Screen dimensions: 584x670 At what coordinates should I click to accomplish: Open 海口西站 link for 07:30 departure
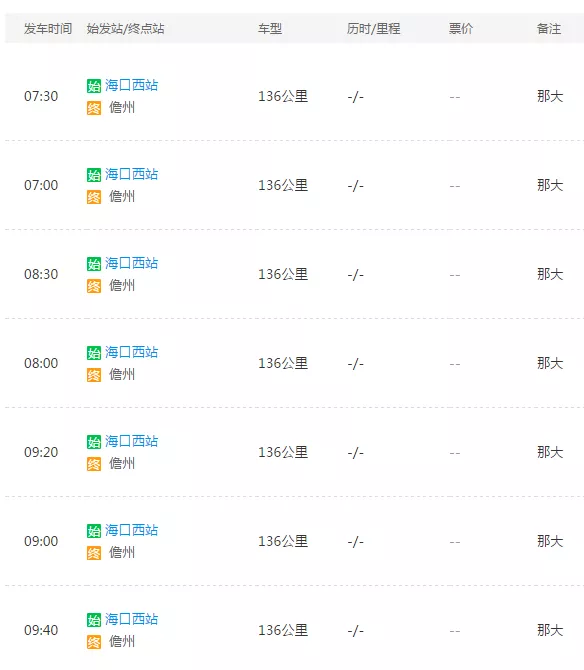[x=132, y=85]
